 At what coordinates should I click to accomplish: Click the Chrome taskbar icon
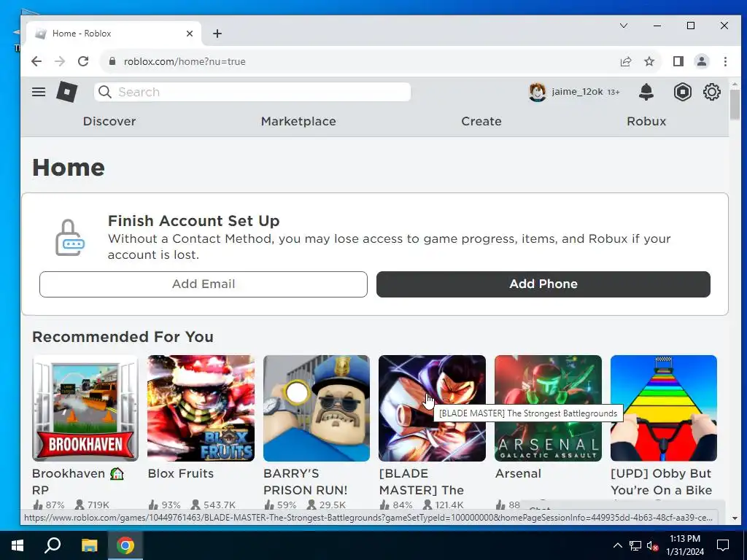(x=125, y=545)
